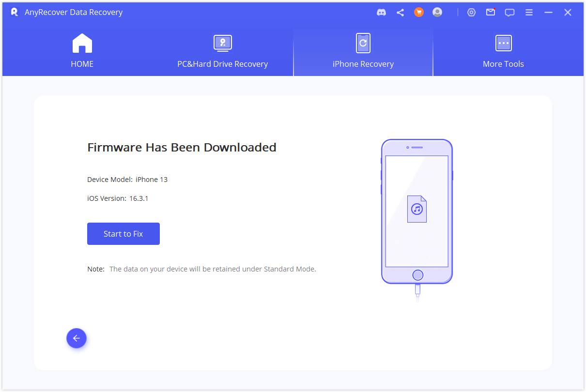Open the user account avatar
The width and height of the screenshot is (586, 392).
point(437,13)
